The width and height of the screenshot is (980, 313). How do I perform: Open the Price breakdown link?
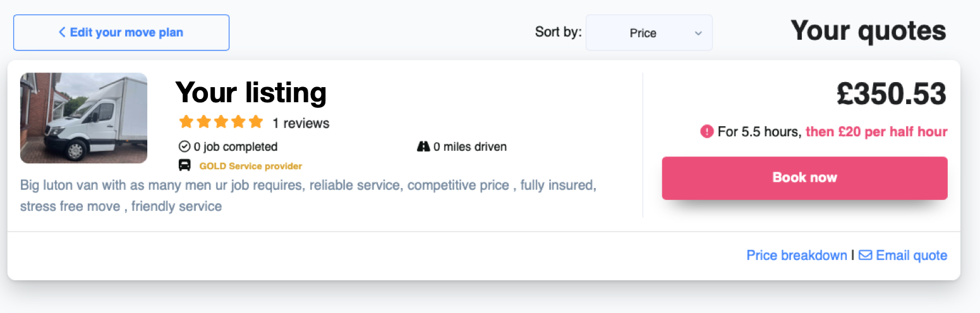tap(796, 256)
